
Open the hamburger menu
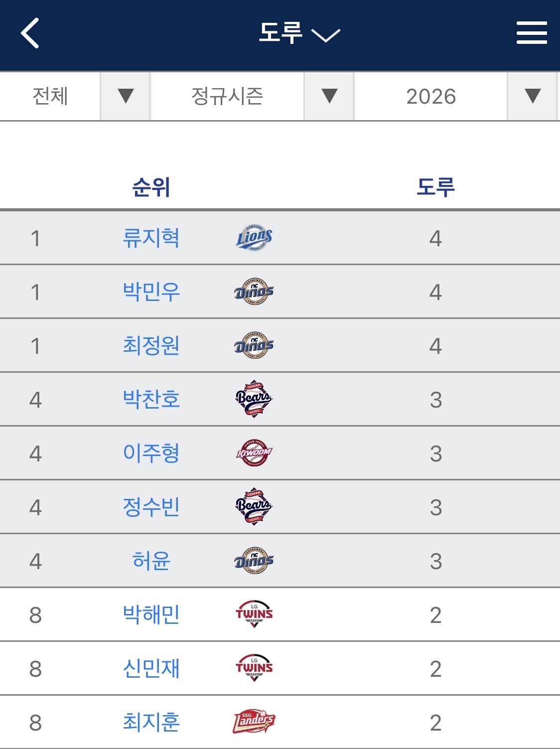click(531, 33)
